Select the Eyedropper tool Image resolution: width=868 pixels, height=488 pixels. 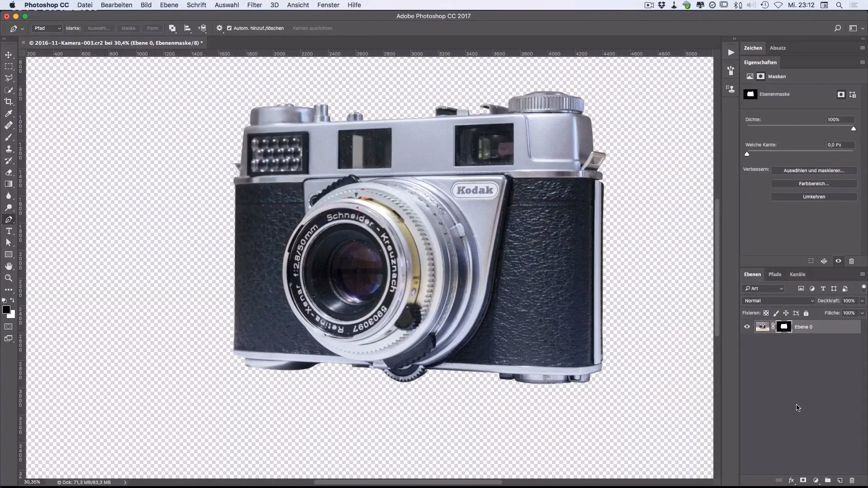pyautogui.click(x=9, y=113)
